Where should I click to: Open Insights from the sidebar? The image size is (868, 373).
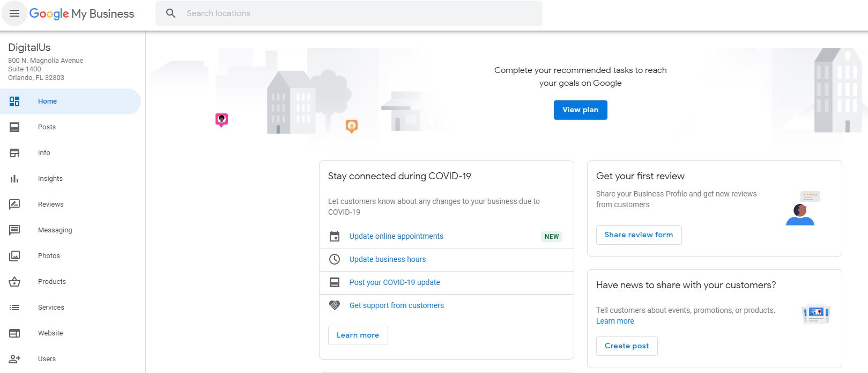click(x=70, y=179)
